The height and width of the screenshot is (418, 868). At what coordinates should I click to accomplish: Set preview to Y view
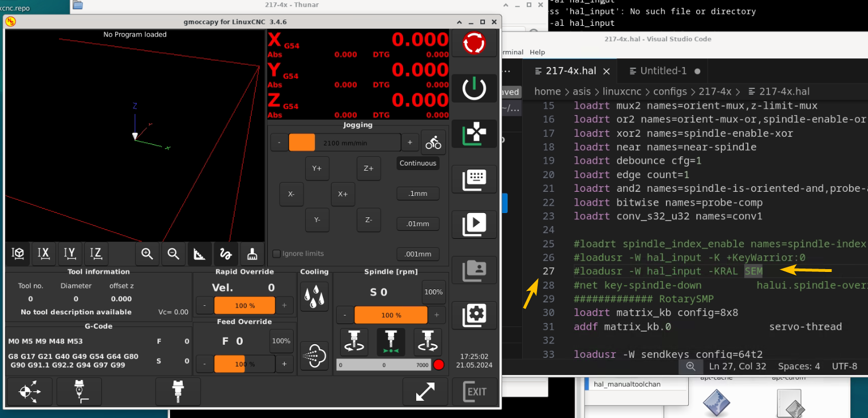(x=70, y=254)
